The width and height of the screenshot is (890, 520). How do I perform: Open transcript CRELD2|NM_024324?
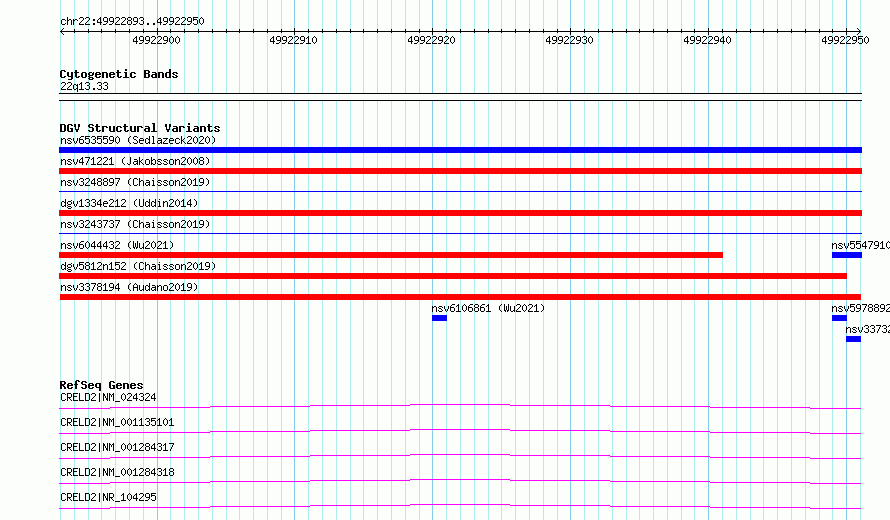click(x=108, y=397)
